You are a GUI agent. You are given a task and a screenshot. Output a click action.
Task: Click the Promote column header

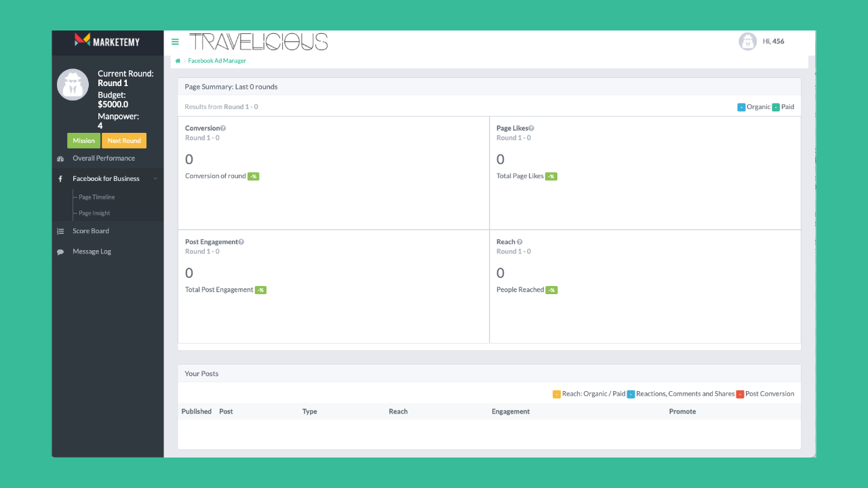click(x=682, y=411)
